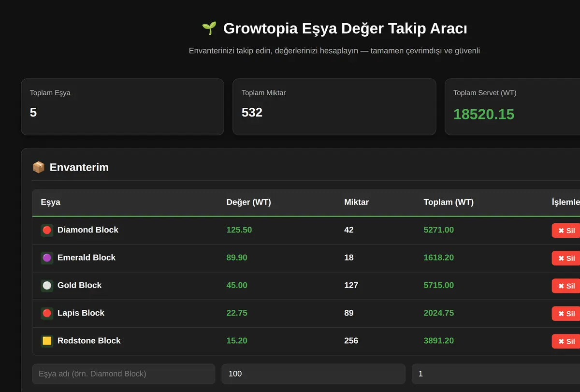Click the 5715.00 total cell
The height and width of the screenshot is (392, 580).
[439, 285]
